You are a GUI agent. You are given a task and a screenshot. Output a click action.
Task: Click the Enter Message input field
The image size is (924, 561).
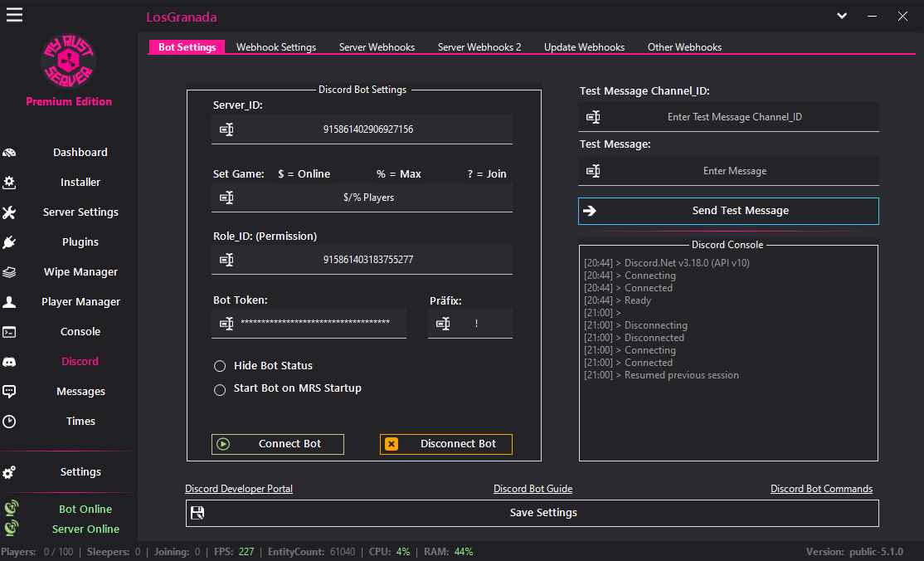(x=728, y=171)
